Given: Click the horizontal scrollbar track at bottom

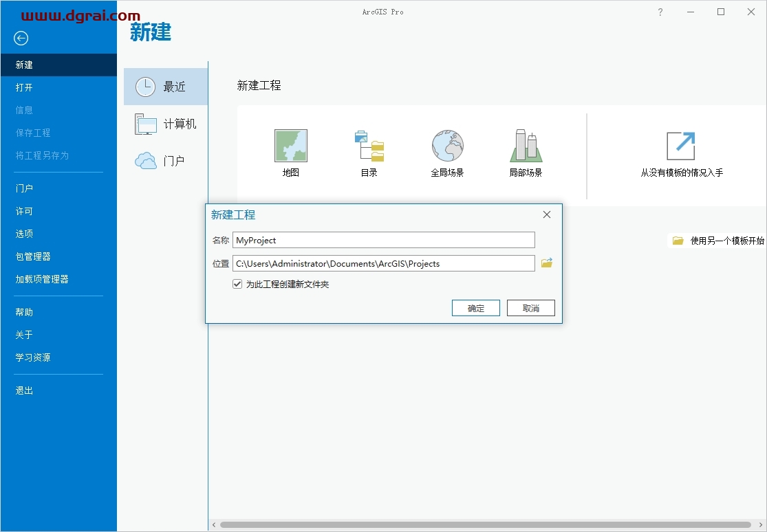Looking at the screenshot, I should [x=485, y=524].
